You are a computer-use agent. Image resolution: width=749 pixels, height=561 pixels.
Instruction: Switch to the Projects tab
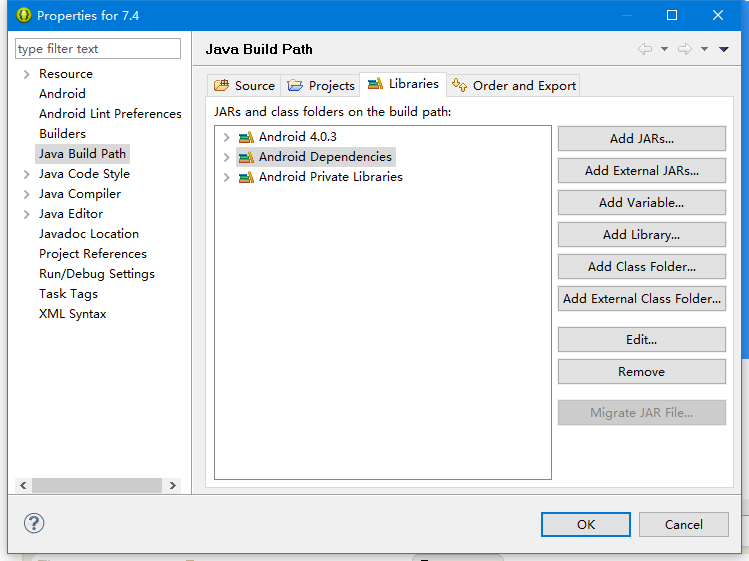point(321,86)
